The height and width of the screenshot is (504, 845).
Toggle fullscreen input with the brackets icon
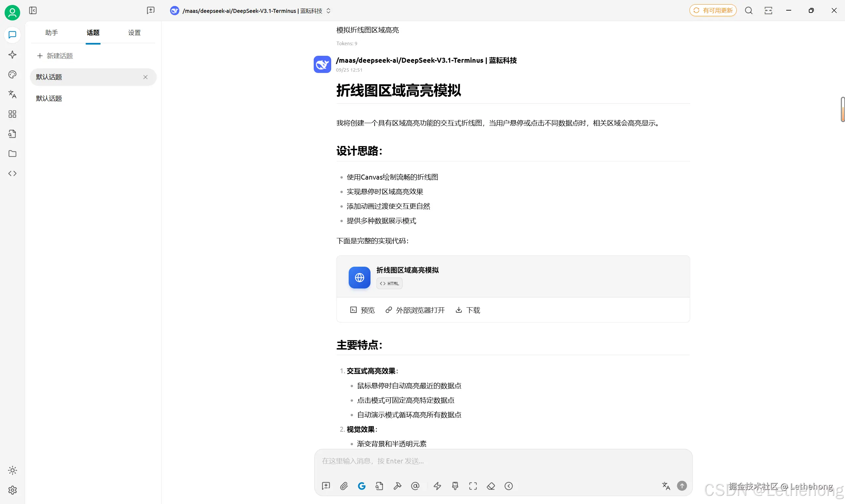[x=473, y=486]
